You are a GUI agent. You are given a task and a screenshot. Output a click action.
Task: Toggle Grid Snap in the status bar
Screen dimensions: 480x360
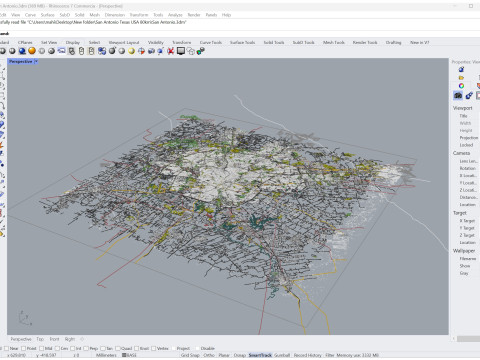pos(190,355)
